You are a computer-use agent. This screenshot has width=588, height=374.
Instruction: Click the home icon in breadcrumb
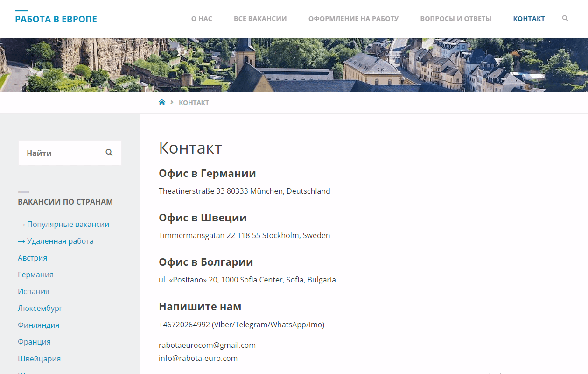coord(162,103)
